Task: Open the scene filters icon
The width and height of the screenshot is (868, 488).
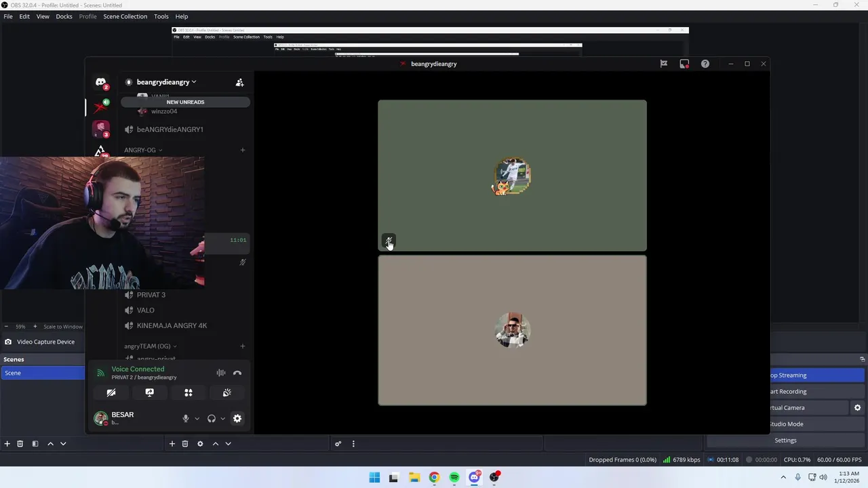Action: [x=35, y=444]
